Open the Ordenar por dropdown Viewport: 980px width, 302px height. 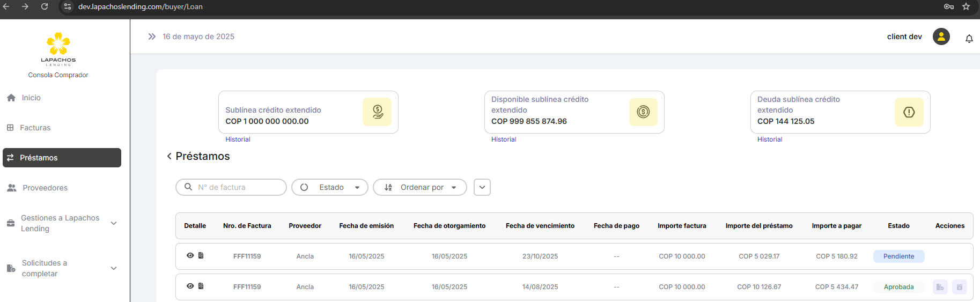[419, 187]
